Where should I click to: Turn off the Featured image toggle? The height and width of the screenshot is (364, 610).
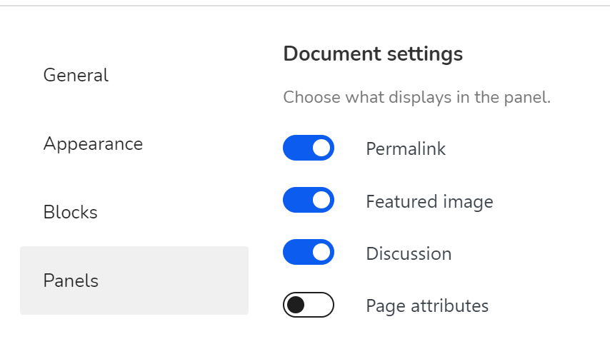tap(309, 200)
